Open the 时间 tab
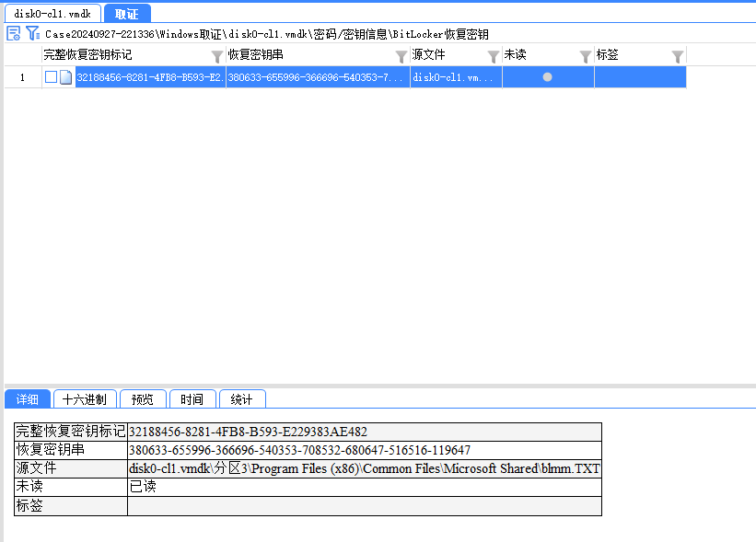Viewport: 756px width, 542px height. point(192,399)
